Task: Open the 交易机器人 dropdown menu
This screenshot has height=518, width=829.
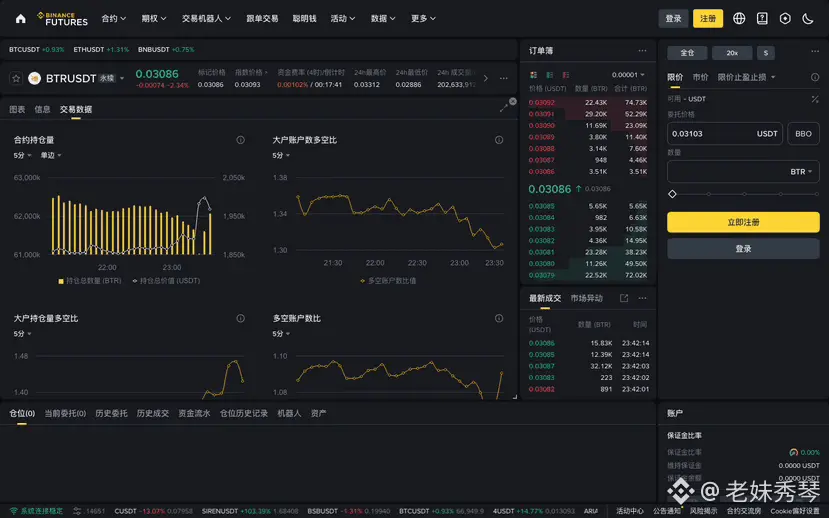Action: pyautogui.click(x=206, y=18)
